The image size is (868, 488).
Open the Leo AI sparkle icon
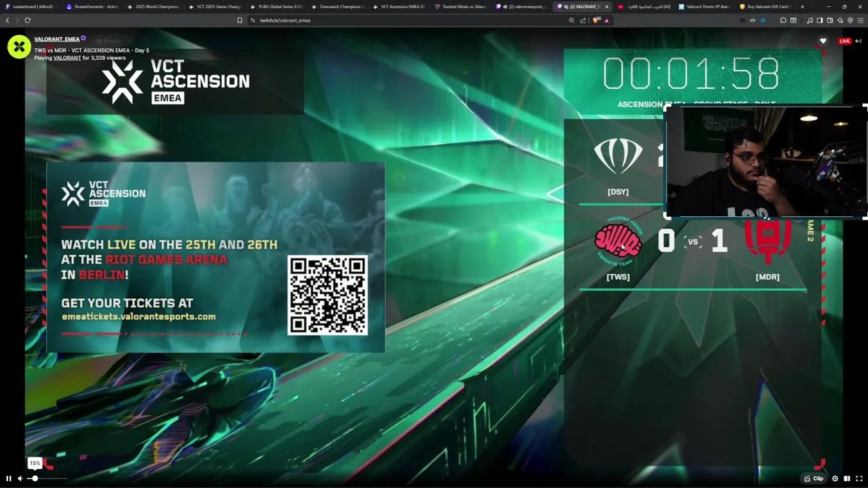tap(840, 20)
